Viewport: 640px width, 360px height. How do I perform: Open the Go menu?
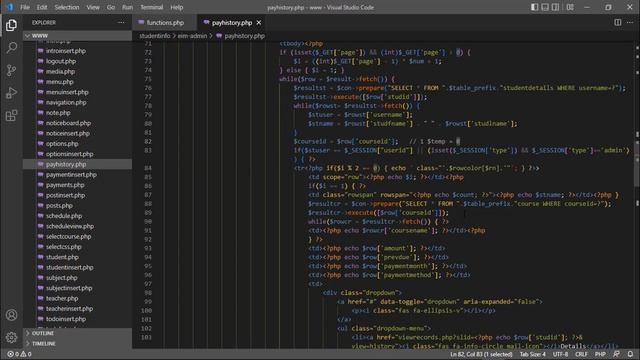pos(111,7)
